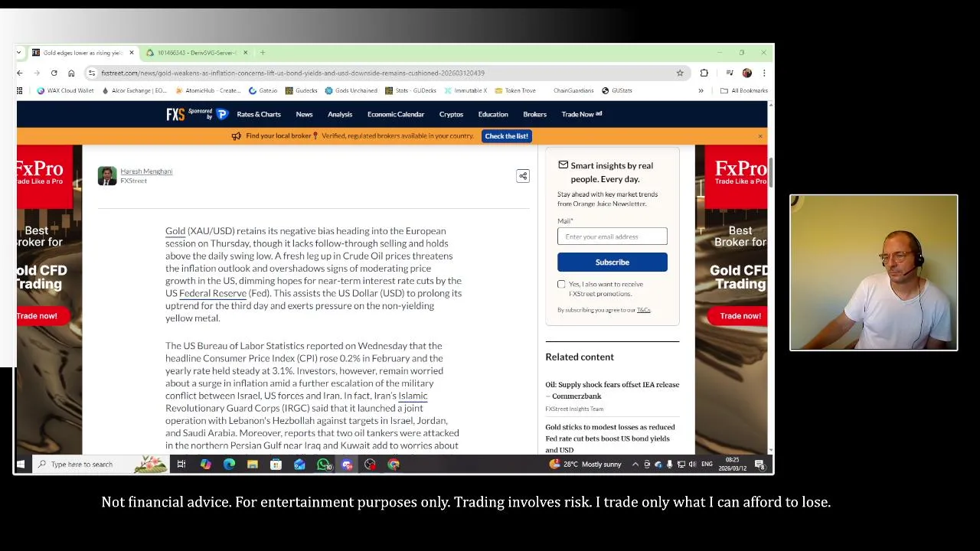Open media control icon in Chrome toolbar
Image resolution: width=980 pixels, height=551 pixels.
tap(730, 73)
